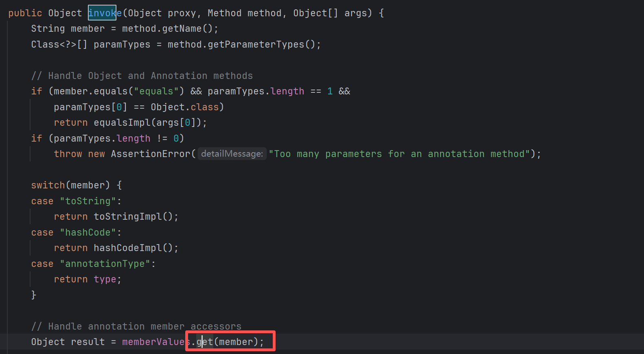Click the throw keyword
Image resolution: width=644 pixels, height=354 pixels.
click(x=68, y=154)
